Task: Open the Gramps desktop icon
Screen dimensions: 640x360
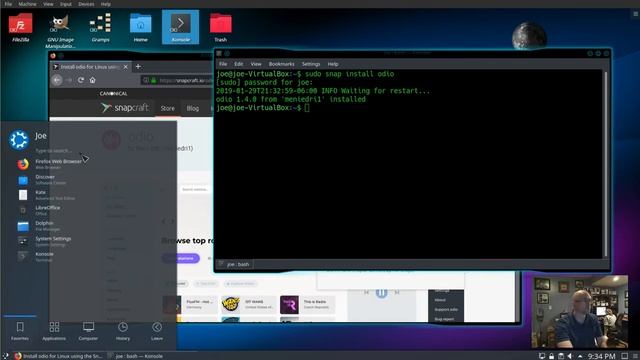Action: (100, 28)
